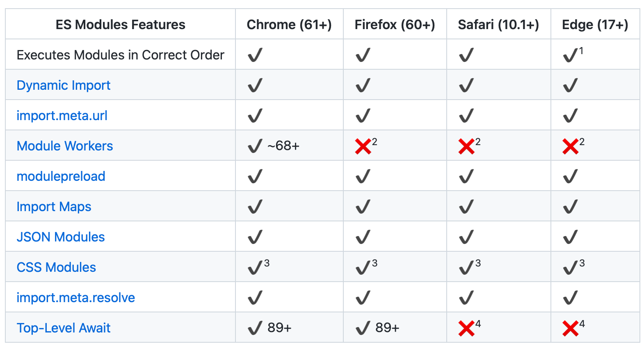Follow the modulepreload link
644x346 pixels.
pyautogui.click(x=61, y=176)
